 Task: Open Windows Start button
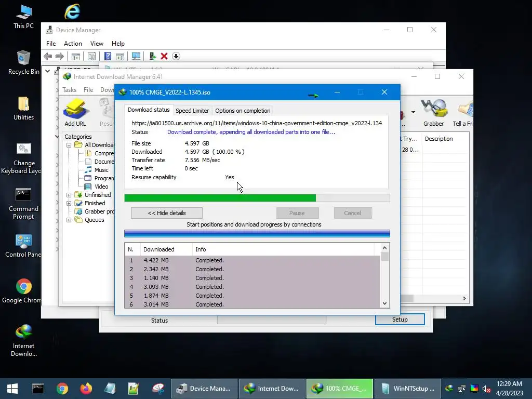12,389
